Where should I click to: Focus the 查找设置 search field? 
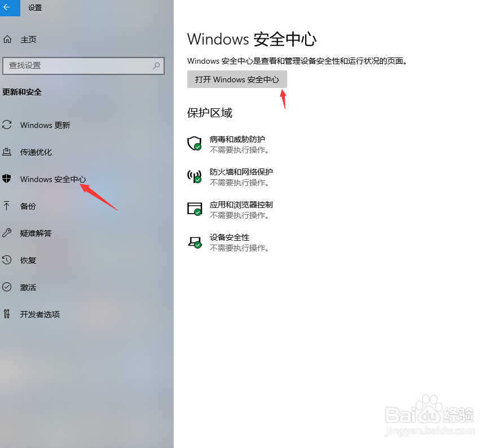83,66
